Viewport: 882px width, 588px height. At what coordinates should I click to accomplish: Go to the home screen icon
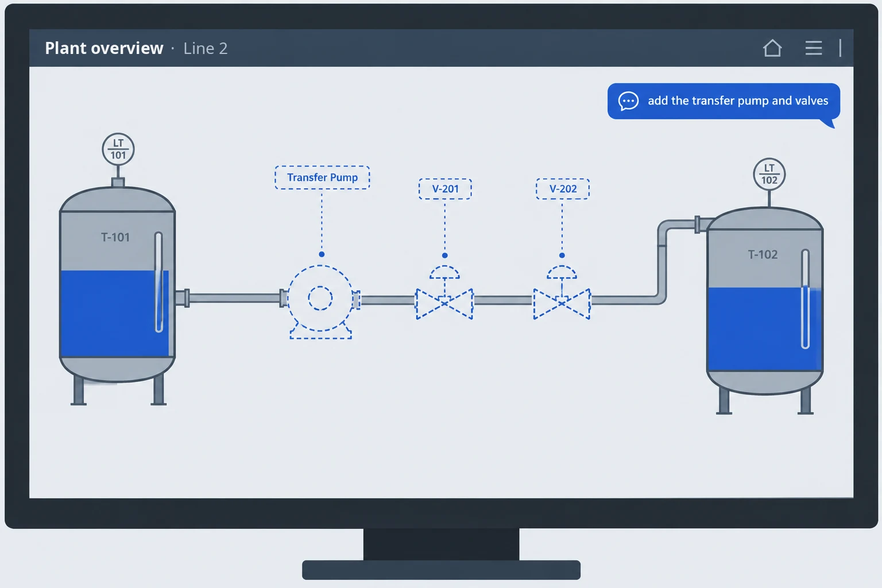pos(772,48)
